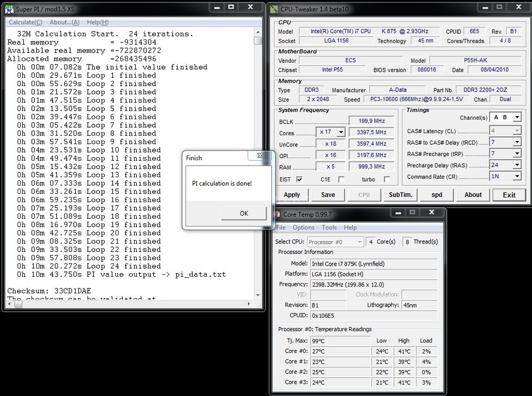
Task: Expand the RAS# to CAS# Delay (tRCD) dropdown
Action: 517,142
